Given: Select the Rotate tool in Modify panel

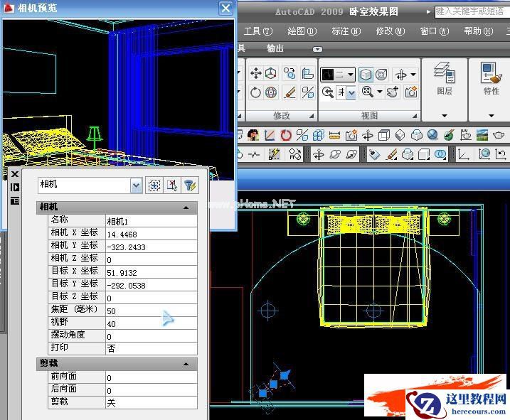Looking at the screenshot, I should (x=255, y=92).
